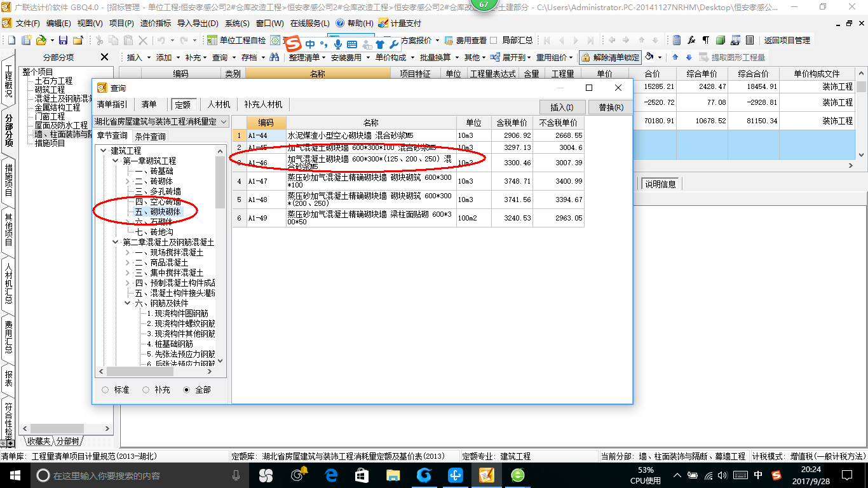Open 文件(F) menu

pos(27,23)
